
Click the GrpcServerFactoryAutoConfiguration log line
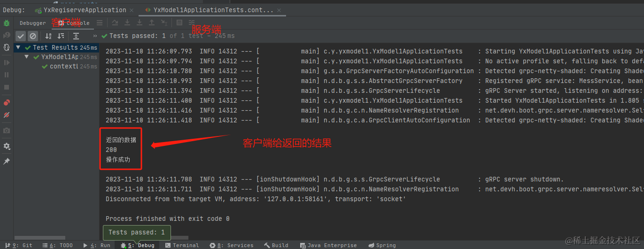pos(373,71)
